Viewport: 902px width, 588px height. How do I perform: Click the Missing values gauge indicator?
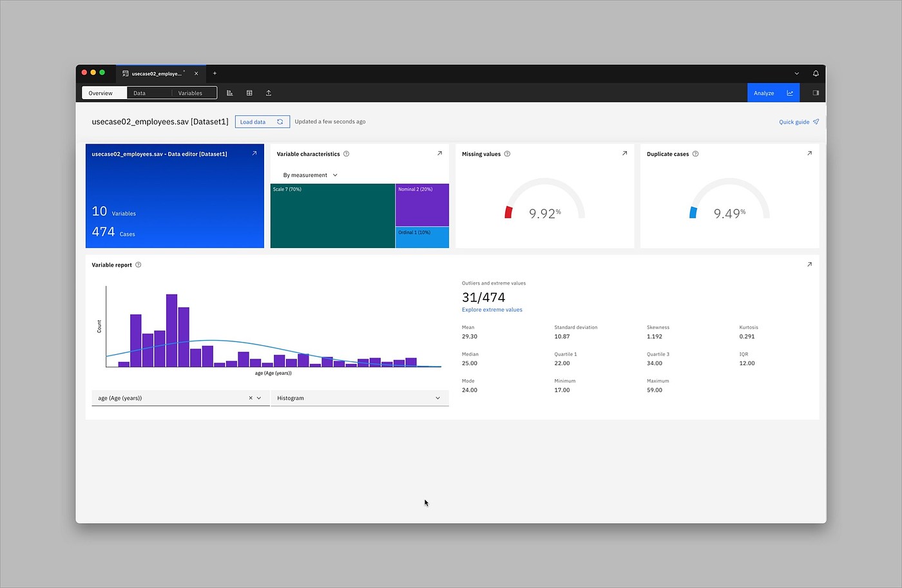tap(508, 212)
